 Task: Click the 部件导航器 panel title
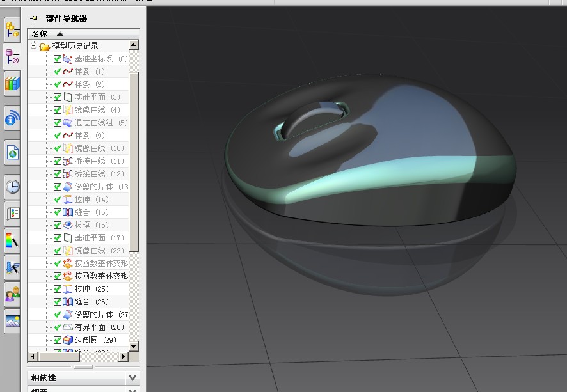pyautogui.click(x=67, y=19)
